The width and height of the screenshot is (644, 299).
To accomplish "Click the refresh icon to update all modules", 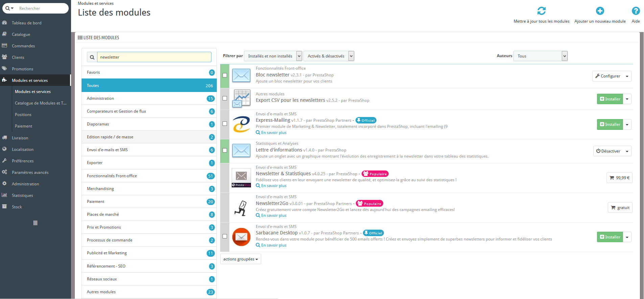I will point(542,11).
